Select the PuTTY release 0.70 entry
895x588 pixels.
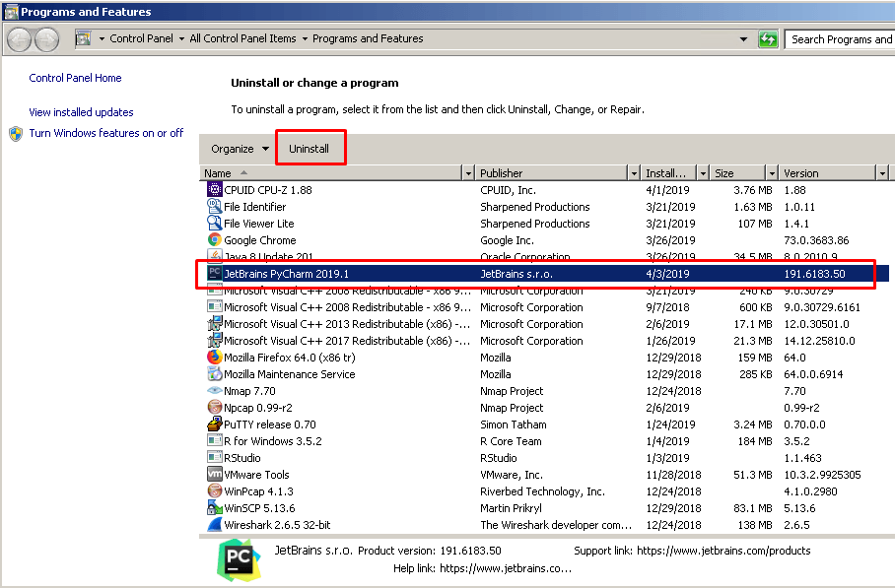269,425
